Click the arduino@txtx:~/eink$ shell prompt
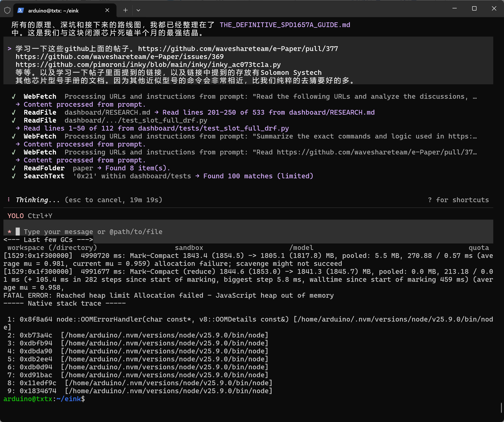Viewport: 504px width, 422px height. (x=44, y=399)
